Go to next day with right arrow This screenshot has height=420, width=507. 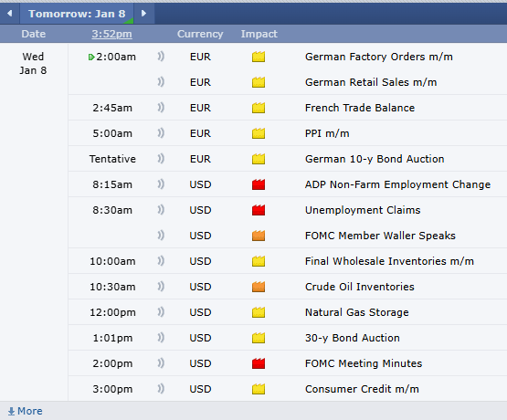click(144, 14)
